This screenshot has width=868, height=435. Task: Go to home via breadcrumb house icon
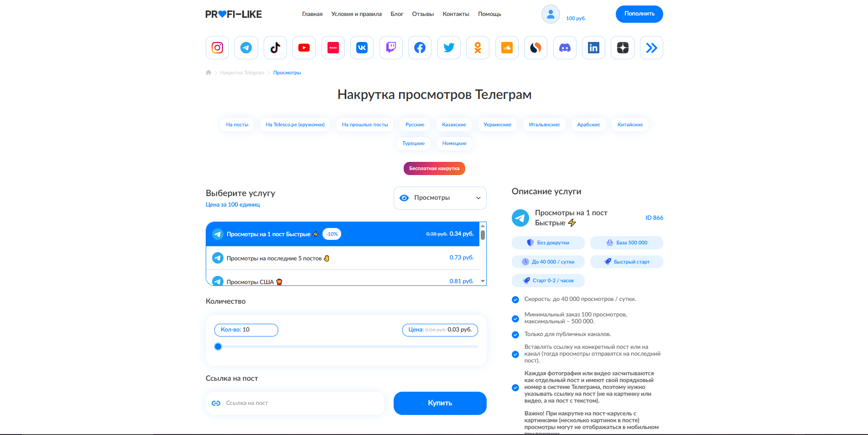(208, 72)
